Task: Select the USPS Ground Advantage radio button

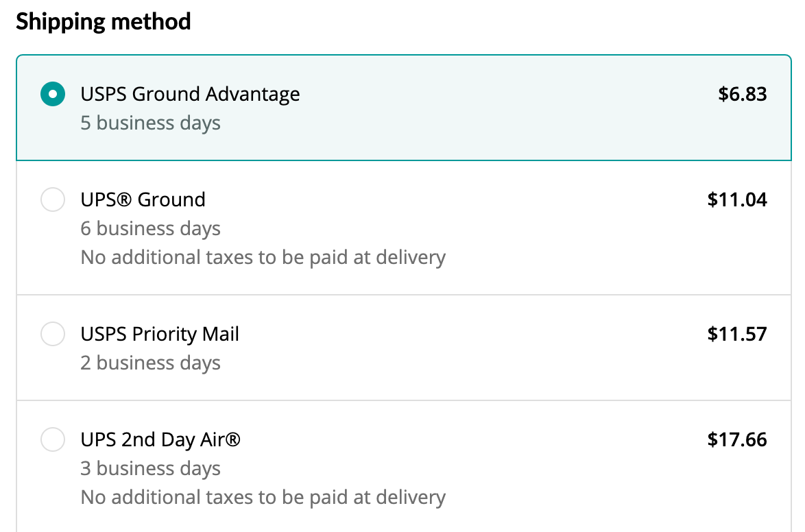Action: 53,94
